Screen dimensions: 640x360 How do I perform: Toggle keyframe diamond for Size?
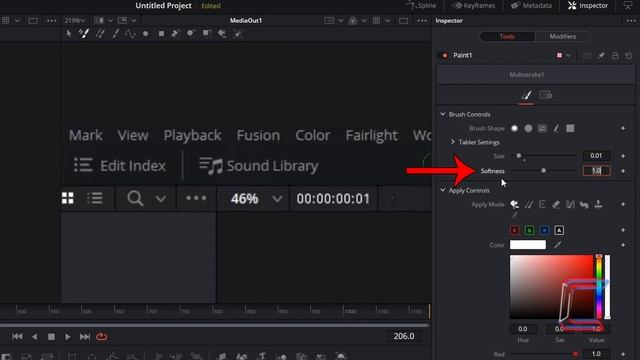(x=623, y=156)
